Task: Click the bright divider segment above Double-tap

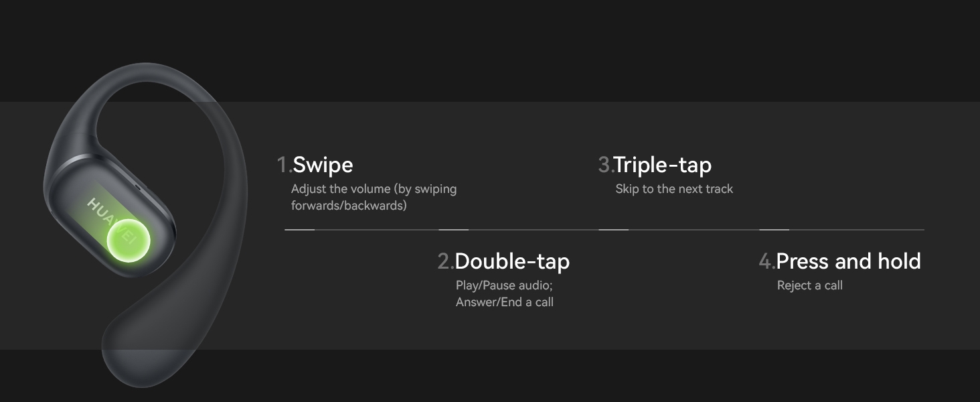Action: 453,230
